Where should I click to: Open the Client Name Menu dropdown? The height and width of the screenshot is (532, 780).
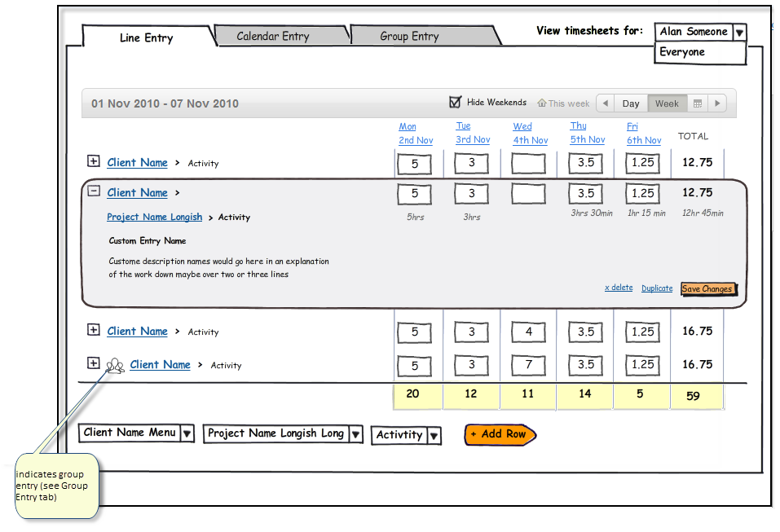[x=187, y=433]
